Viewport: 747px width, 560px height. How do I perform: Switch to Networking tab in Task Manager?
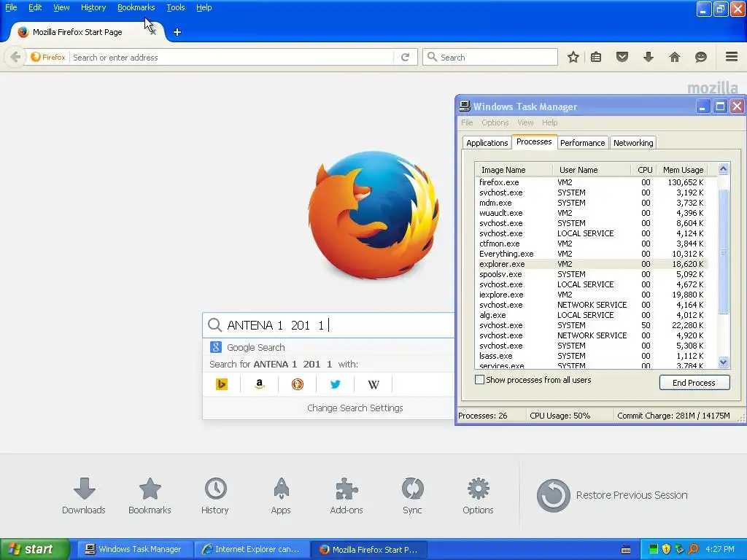coord(633,143)
